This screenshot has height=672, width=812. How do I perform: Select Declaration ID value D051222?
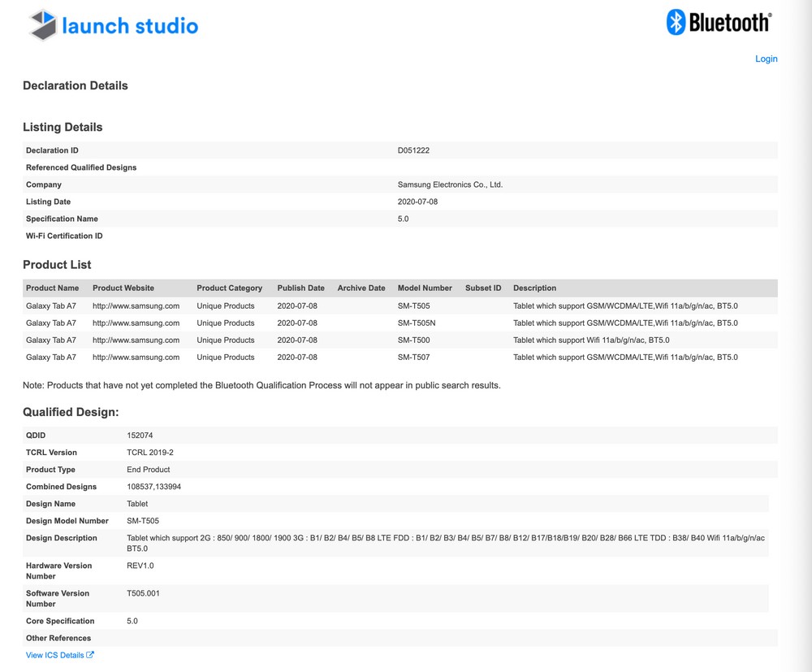coord(413,150)
